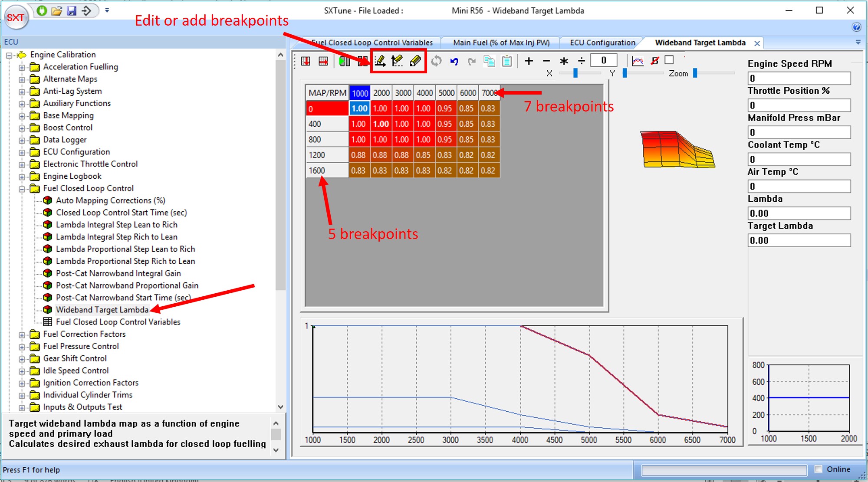868x482 pixels.
Task: Select Lambda Integral Step Lean to Rich item
Action: (116, 225)
